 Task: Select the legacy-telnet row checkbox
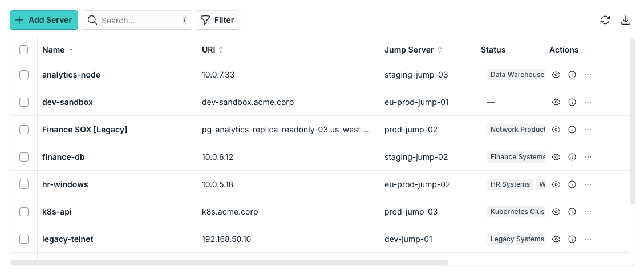point(24,239)
